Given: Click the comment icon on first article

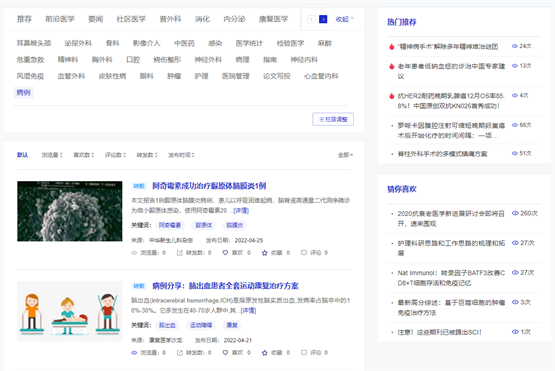Looking at the screenshot, I should (304, 253).
